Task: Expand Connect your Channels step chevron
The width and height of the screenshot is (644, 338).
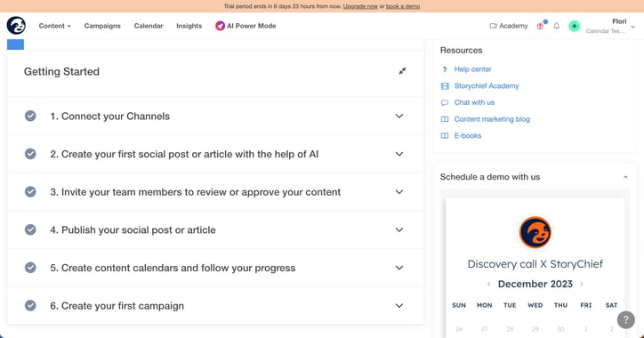Action: [x=399, y=117]
